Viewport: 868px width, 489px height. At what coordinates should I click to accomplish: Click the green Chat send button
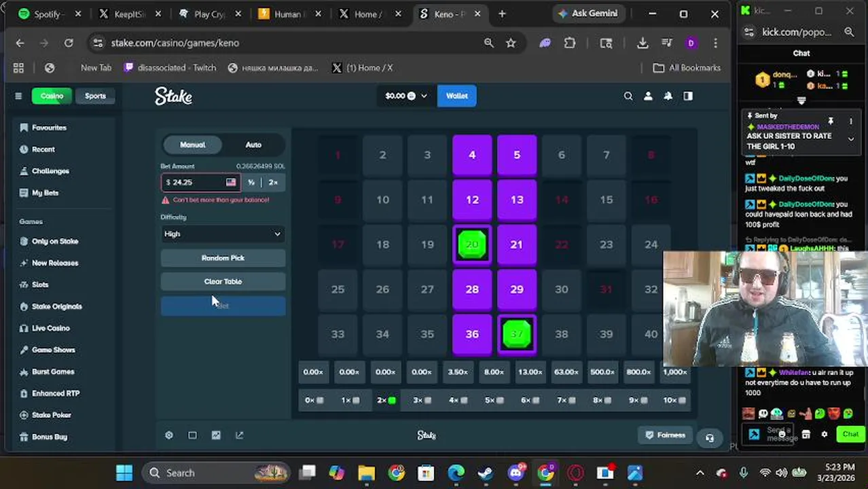850,434
